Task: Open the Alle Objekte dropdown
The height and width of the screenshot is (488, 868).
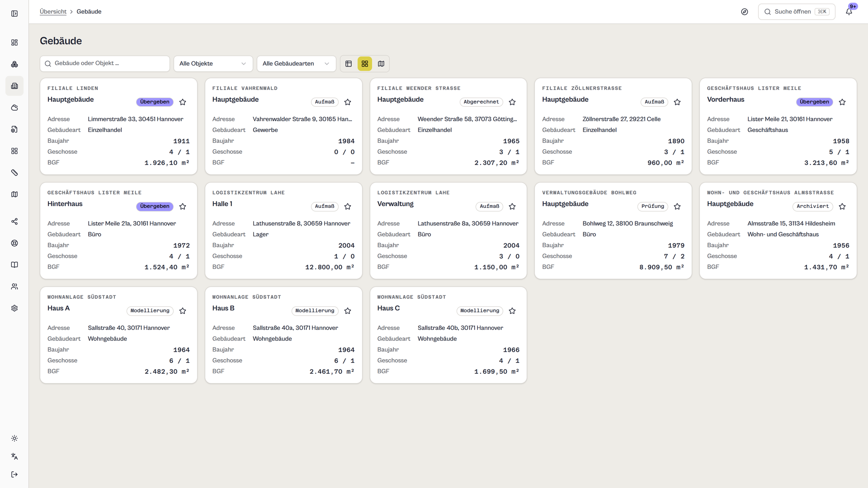Action: click(x=213, y=64)
